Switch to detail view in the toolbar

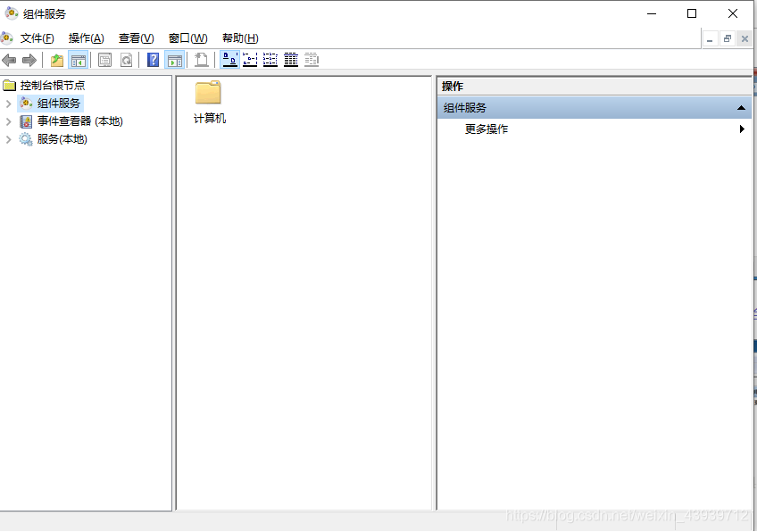291,61
